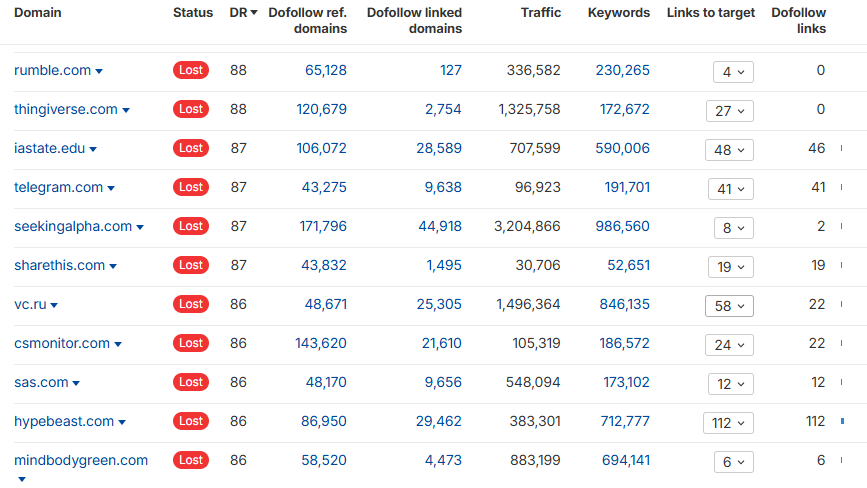Screen dimensions: 867x488
Task: Expand the mindbodygreen.com dropdown arrow
Action: point(22,479)
